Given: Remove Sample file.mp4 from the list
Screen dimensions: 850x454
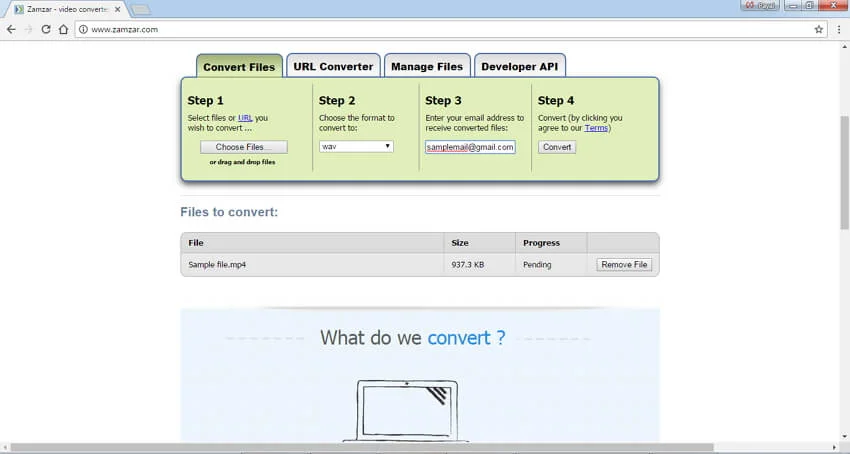Looking at the screenshot, I should click(x=624, y=265).
